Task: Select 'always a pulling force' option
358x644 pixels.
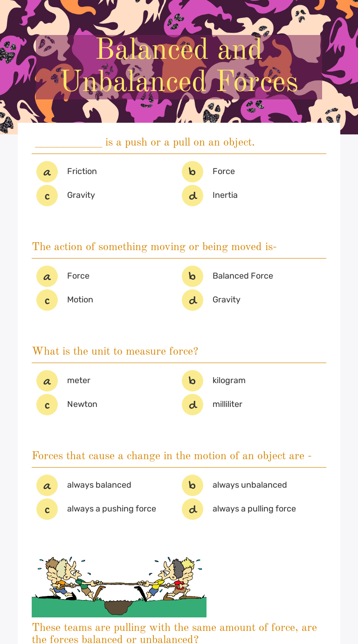Action: tap(193, 509)
